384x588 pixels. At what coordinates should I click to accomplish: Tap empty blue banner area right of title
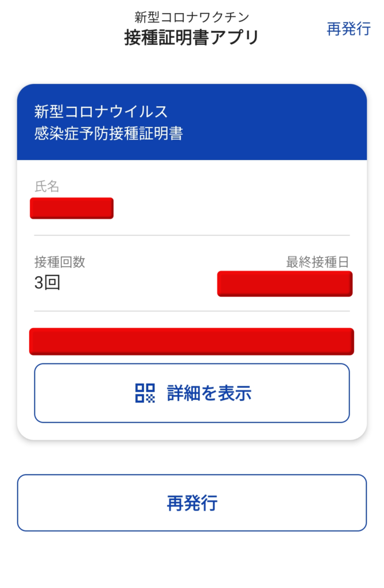(274, 122)
